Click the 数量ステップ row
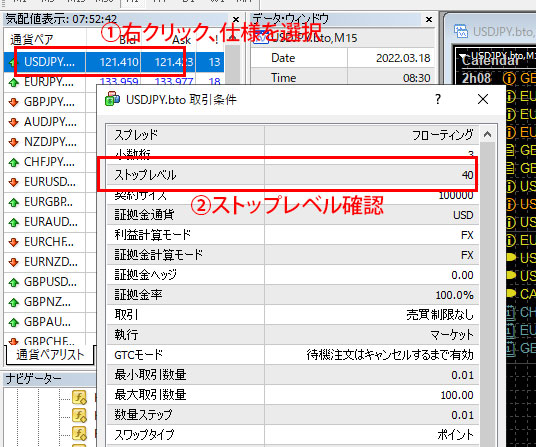This screenshot has height=447, width=536. tap(293, 415)
